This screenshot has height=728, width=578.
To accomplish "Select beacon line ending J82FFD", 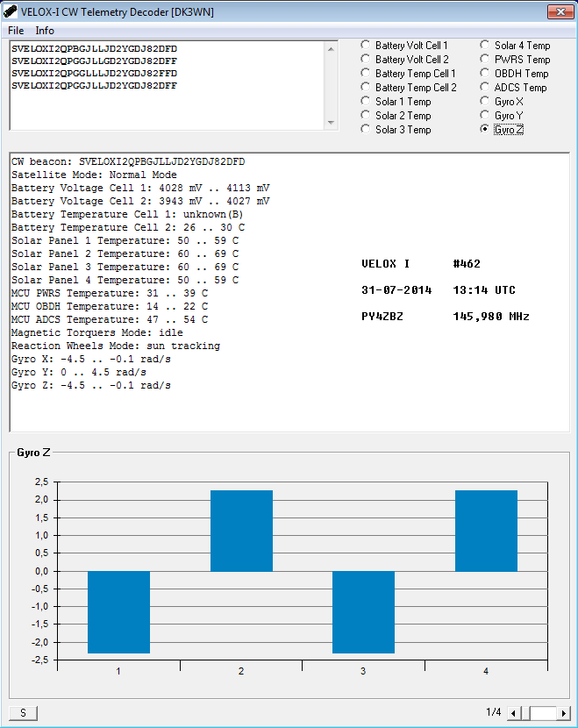I will [x=94, y=74].
